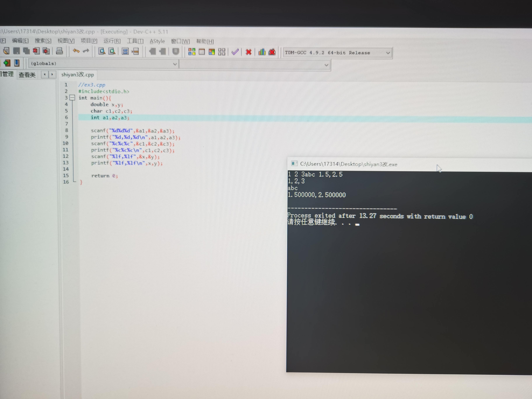Viewport: 532px width, 399px height.
Task: Click the Insert bookmark green plus icon
Action: (x=7, y=63)
